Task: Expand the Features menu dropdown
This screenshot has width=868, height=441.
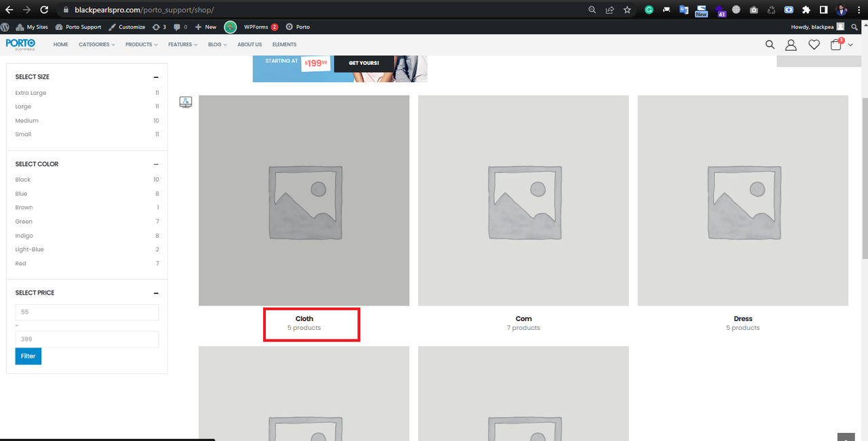Action: point(183,45)
